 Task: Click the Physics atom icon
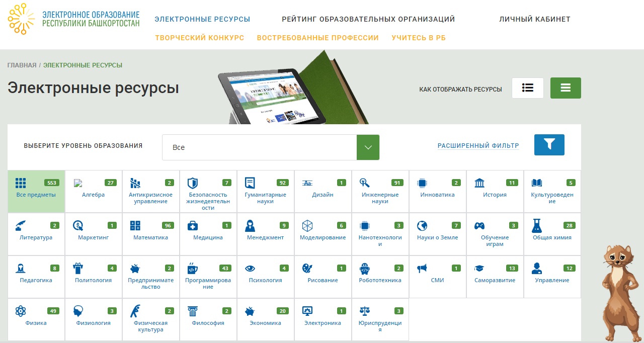[20, 311]
